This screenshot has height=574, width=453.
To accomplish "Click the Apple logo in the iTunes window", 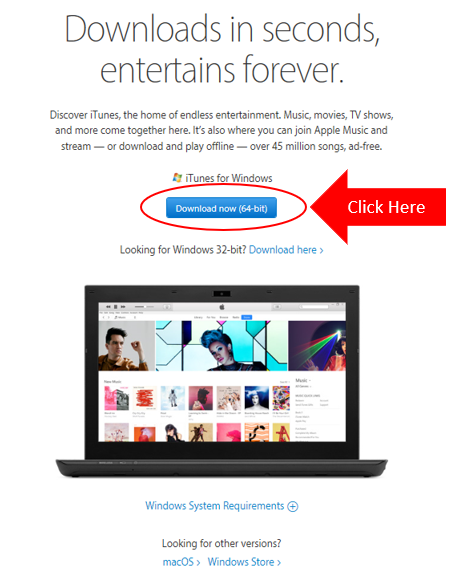I will coord(222,307).
